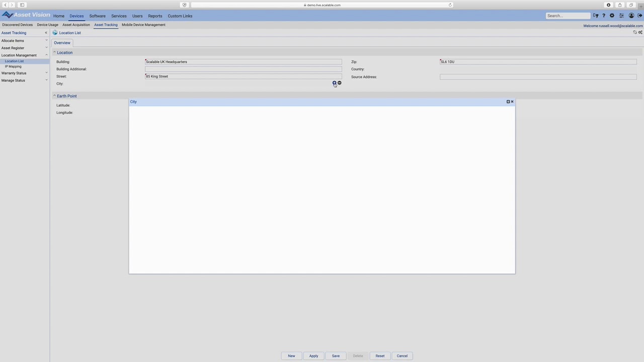Click the Apply button

pos(313,356)
